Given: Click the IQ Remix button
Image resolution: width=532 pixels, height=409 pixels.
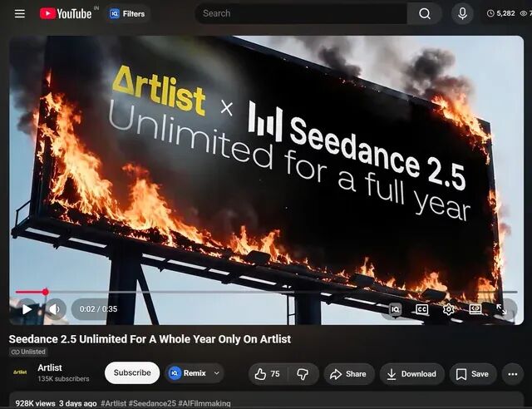Looking at the screenshot, I should click(188, 373).
